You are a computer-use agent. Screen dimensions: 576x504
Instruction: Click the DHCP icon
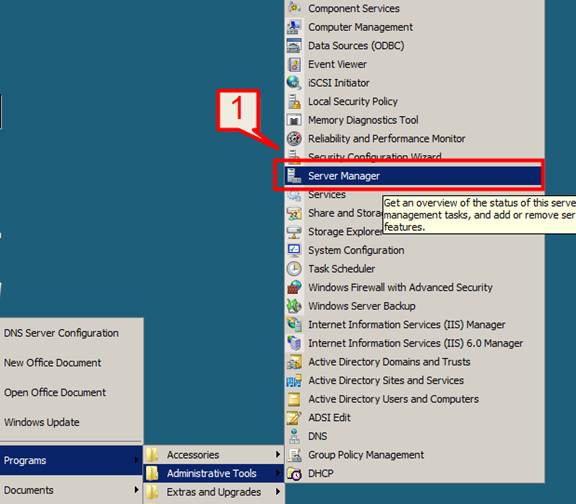pyautogui.click(x=294, y=474)
